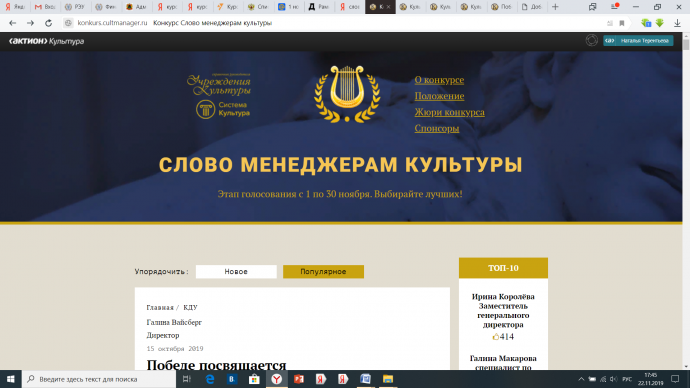The height and width of the screenshot is (388, 690).
Task: Open the circular icon next to the username
Action: point(591,40)
